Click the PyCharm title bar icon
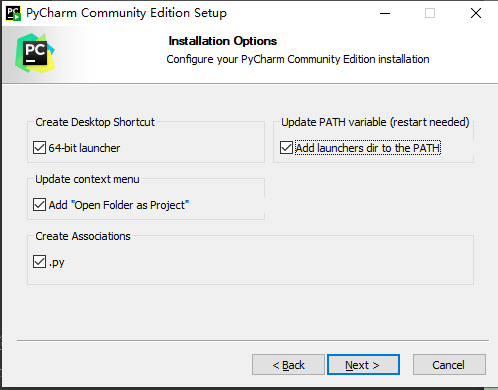This screenshot has height=390, width=498. coord(13,13)
